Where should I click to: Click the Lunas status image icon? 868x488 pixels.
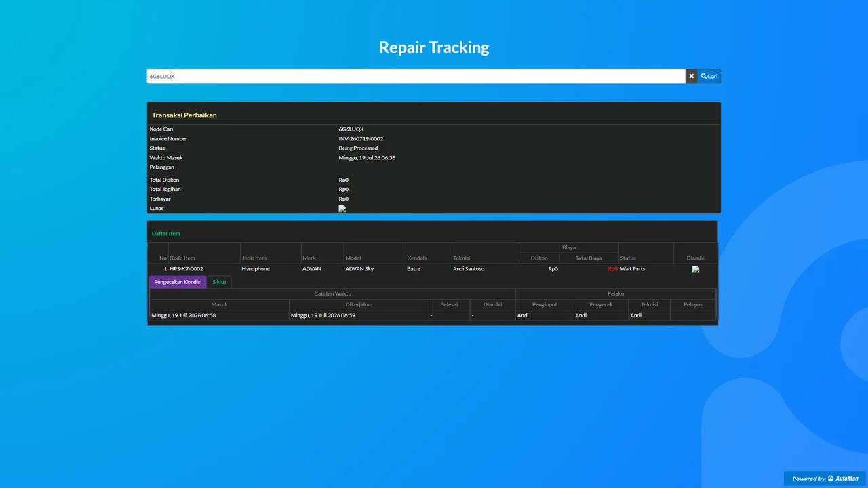[x=342, y=209]
